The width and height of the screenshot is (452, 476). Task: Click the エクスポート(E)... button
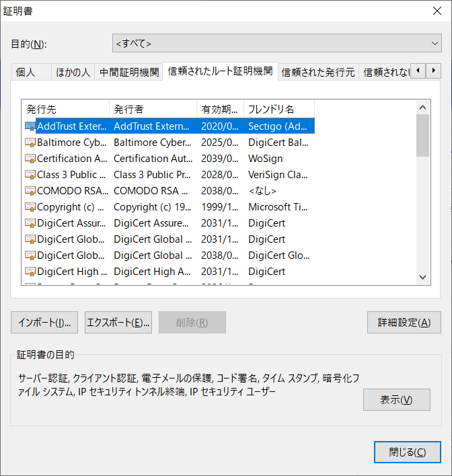(x=118, y=323)
